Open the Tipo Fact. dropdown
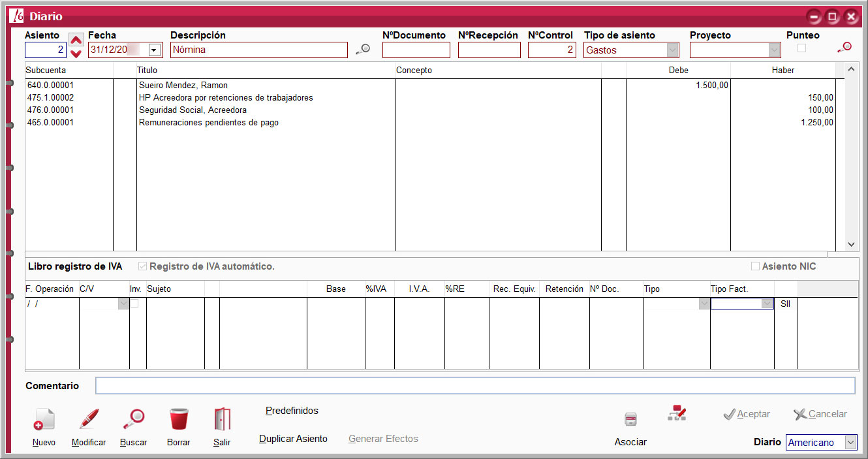This screenshot has height=459, width=868. click(x=767, y=304)
